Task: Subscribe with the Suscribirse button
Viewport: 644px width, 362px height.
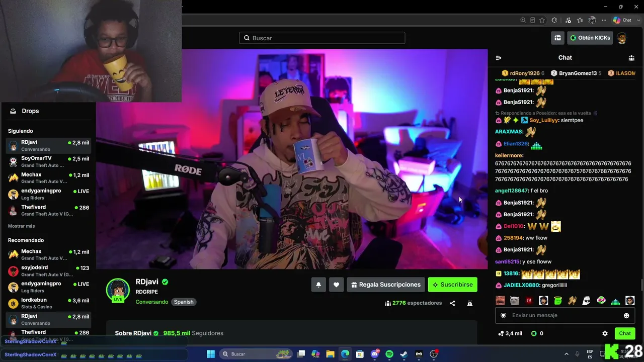Action: click(453, 285)
